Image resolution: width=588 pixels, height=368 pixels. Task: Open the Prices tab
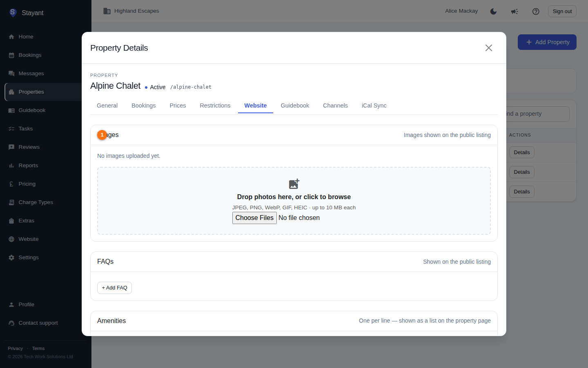click(x=178, y=105)
